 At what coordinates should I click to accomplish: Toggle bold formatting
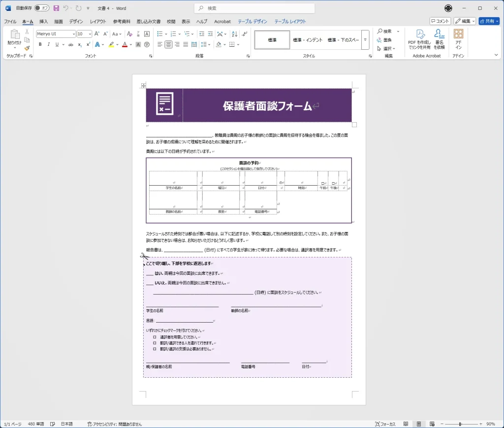pyautogui.click(x=40, y=44)
